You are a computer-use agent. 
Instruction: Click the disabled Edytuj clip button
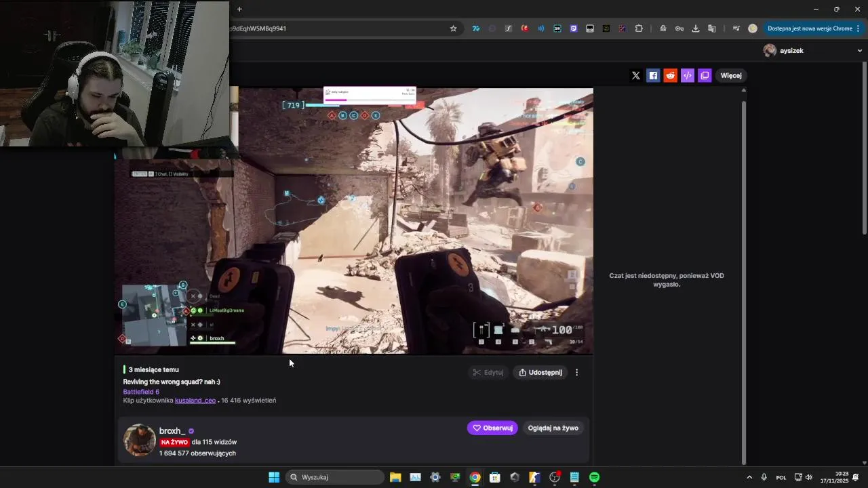tap(488, 372)
